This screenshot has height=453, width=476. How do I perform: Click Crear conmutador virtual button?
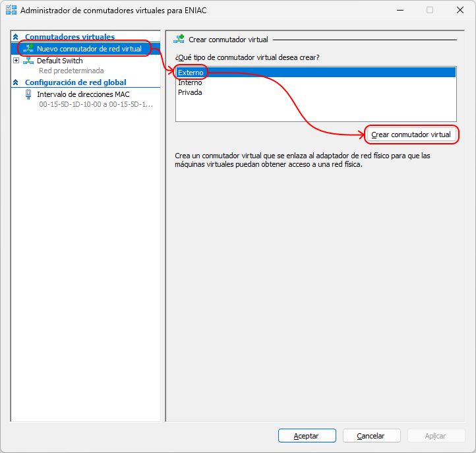pos(411,135)
